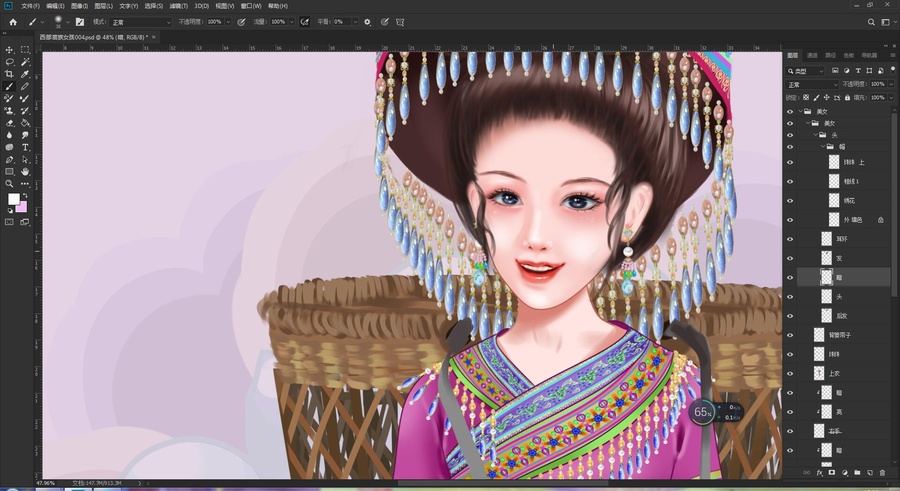Select the Pen tool
The height and width of the screenshot is (491, 900).
[9, 160]
